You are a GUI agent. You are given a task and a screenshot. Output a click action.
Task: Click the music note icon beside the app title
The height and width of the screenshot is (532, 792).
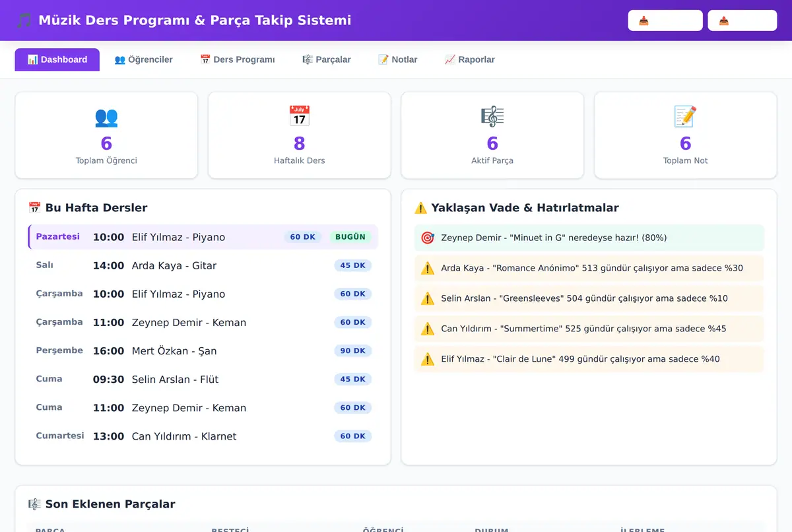point(24,20)
